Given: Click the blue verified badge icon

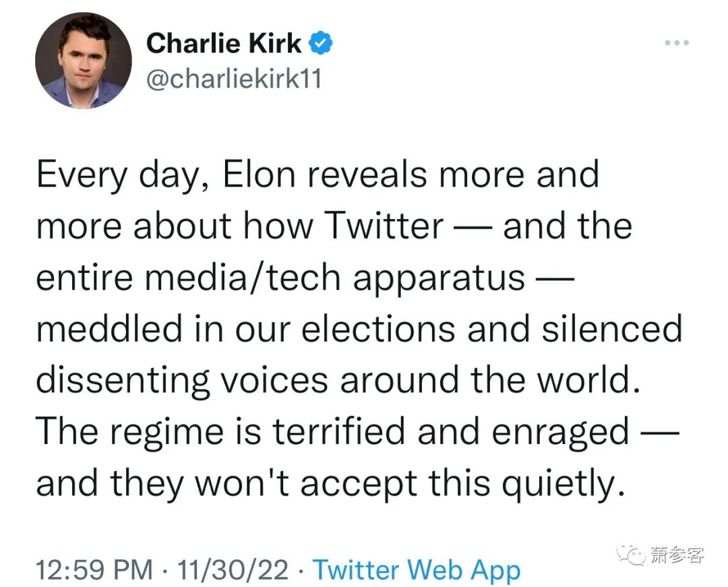Looking at the screenshot, I should coord(321,43).
